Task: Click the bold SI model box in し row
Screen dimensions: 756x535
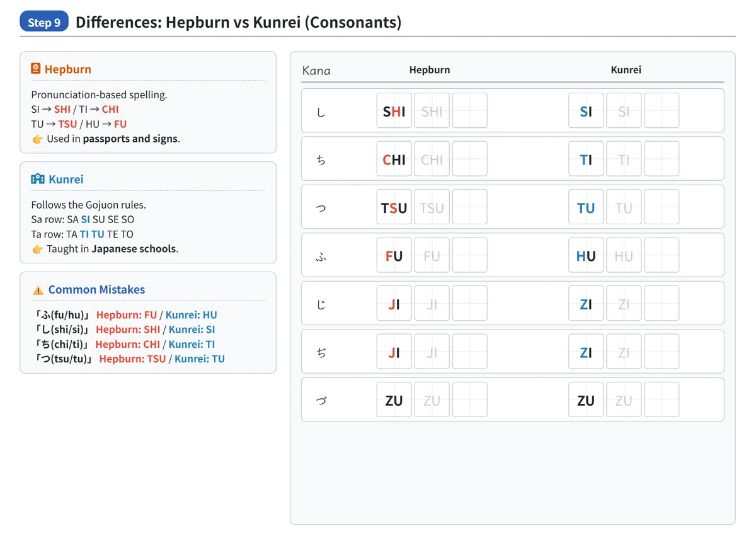Action: pos(586,111)
